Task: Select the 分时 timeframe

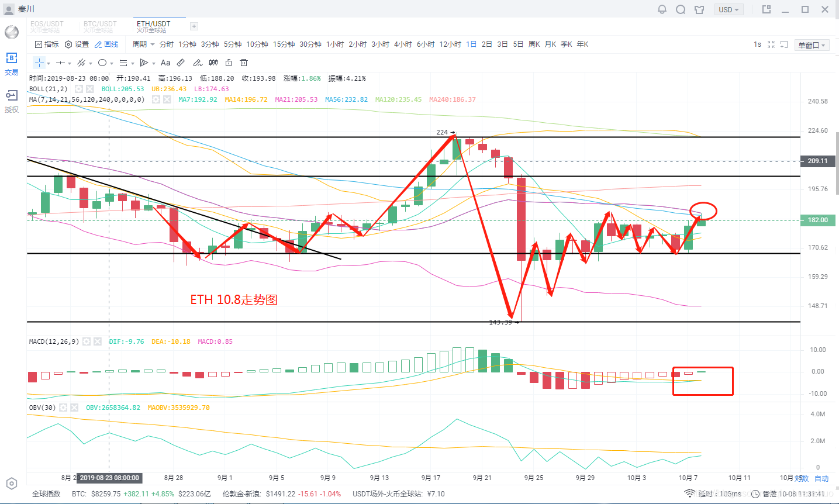Action: (x=167, y=44)
